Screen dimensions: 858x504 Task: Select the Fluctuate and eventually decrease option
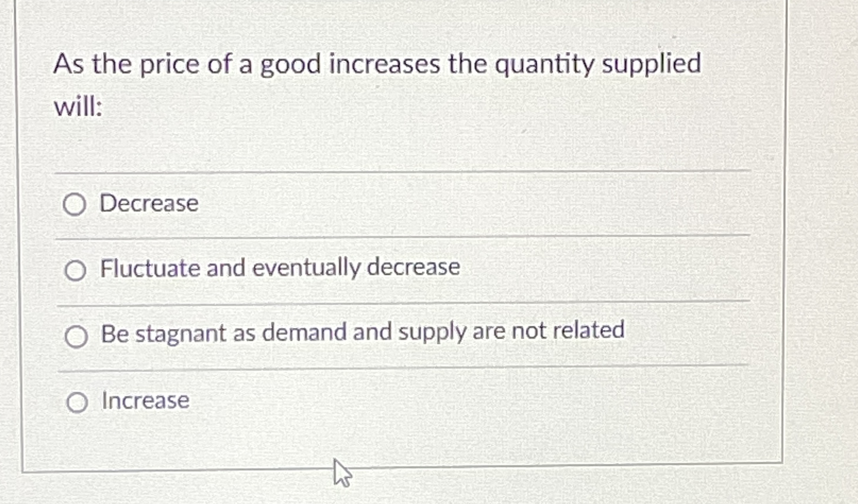click(75, 270)
